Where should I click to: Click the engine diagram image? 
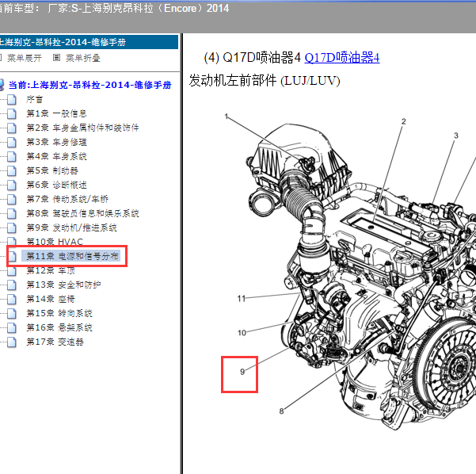tap(349, 270)
